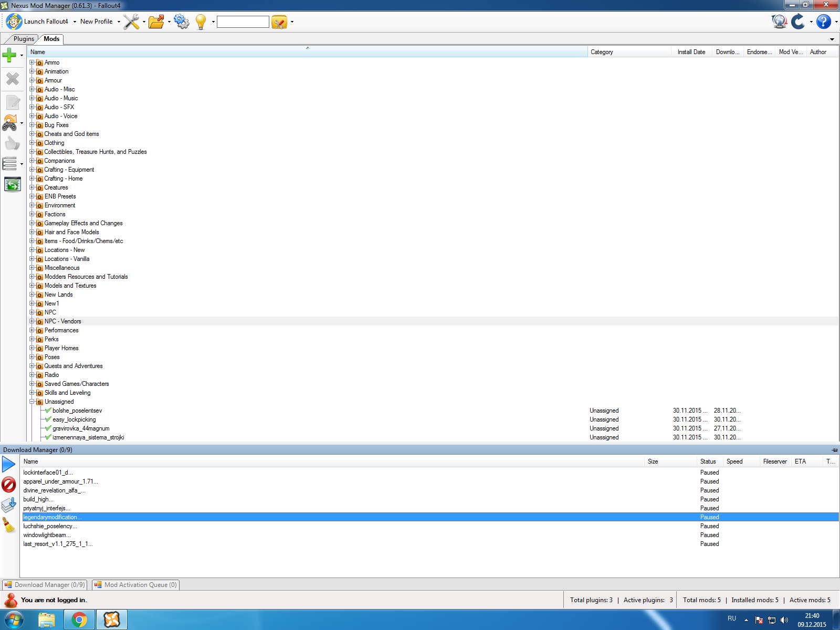The width and height of the screenshot is (840, 630).
Task: Click the lightbulb tips icon
Action: [201, 22]
